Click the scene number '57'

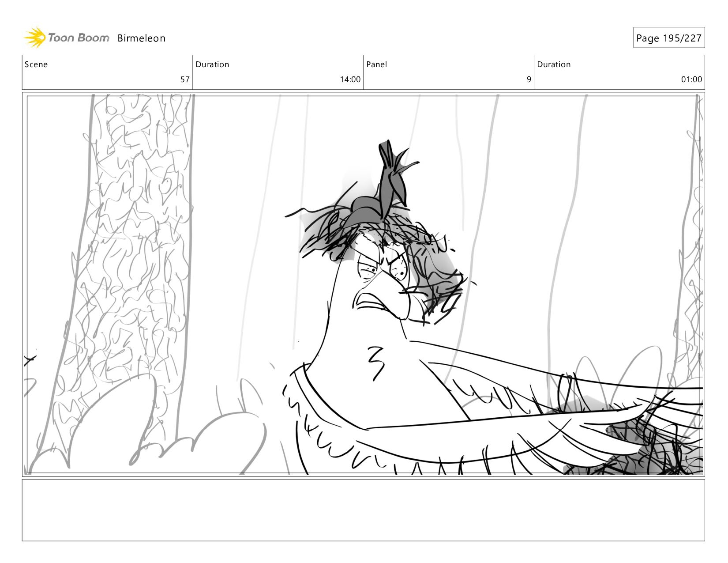(x=185, y=79)
